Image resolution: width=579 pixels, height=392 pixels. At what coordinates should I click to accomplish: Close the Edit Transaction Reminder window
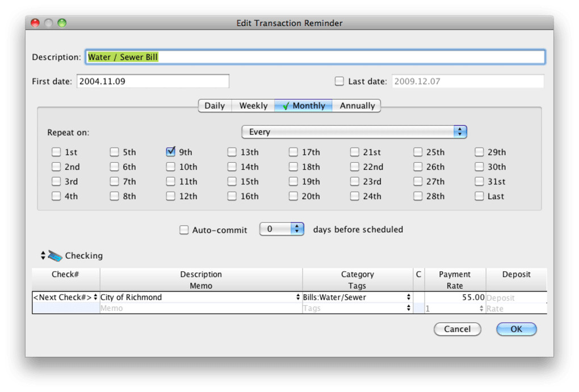point(35,23)
